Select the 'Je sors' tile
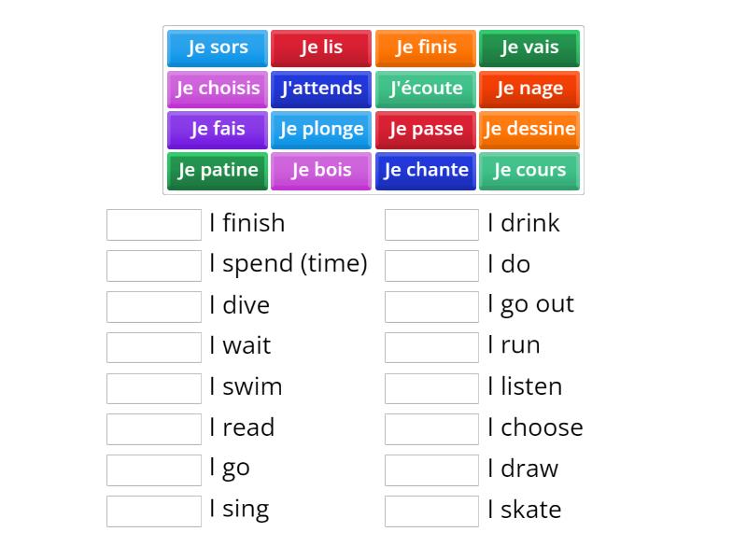 click(216, 48)
